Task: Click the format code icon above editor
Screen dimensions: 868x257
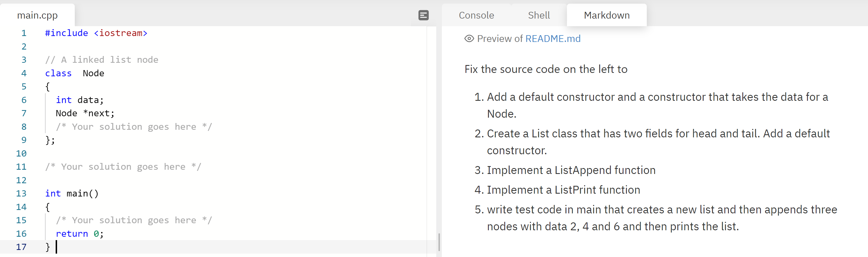Action: point(423,15)
